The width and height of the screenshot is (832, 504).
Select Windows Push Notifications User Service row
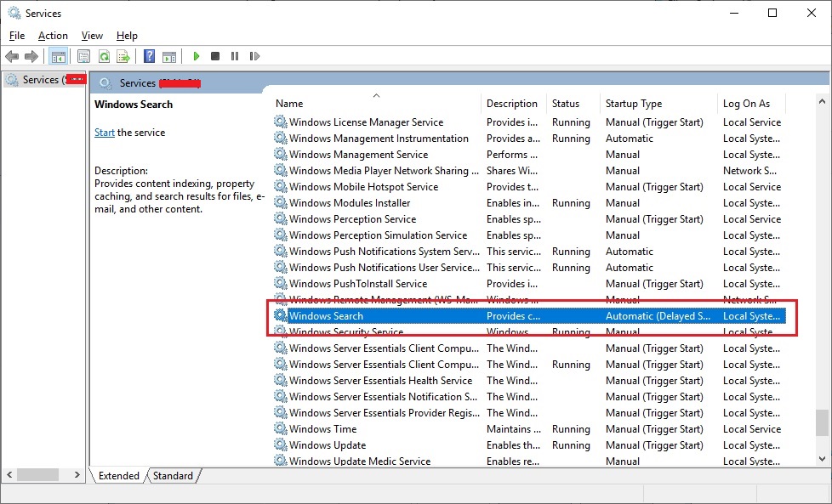tap(529, 268)
